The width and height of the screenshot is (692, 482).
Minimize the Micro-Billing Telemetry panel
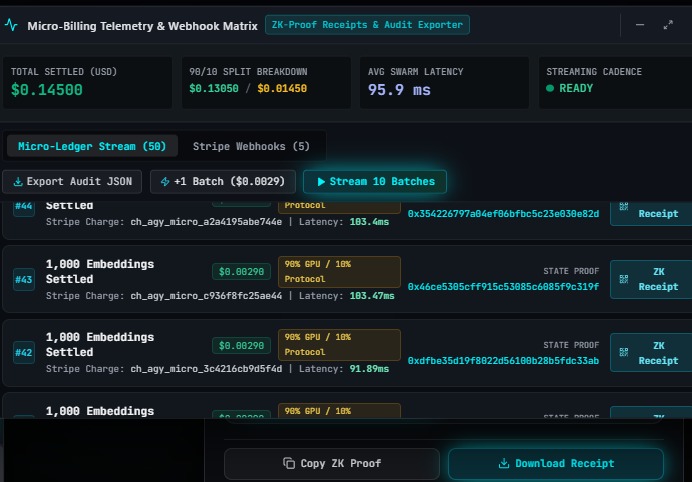tap(640, 25)
